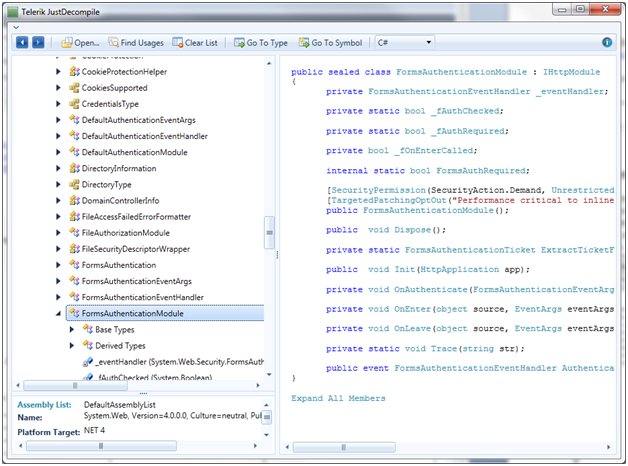The width and height of the screenshot is (628, 466).
Task: Click the TargetedPatchingOptOut attribute link
Action: click(389, 200)
